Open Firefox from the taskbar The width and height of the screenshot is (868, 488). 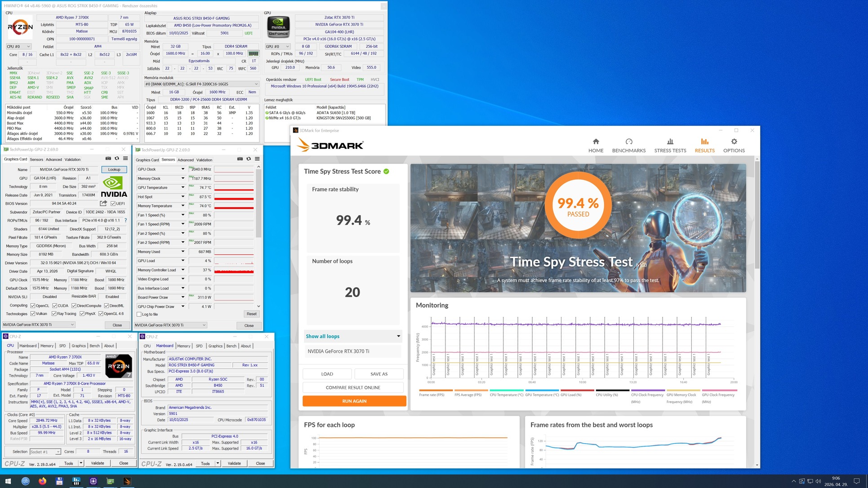42,481
